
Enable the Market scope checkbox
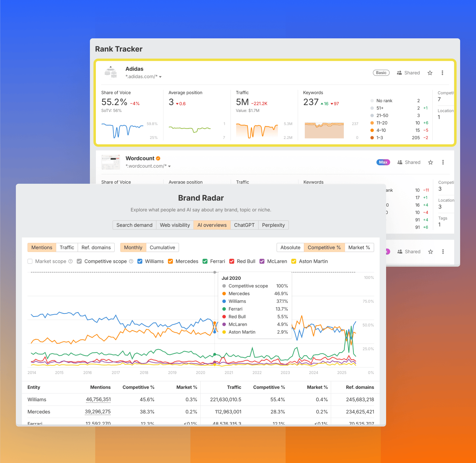[x=30, y=261]
